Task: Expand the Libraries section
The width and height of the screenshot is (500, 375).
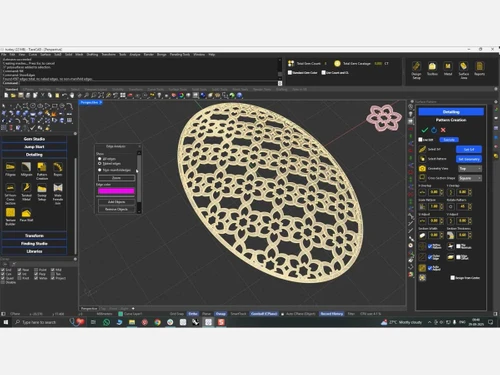Action: [x=34, y=252]
